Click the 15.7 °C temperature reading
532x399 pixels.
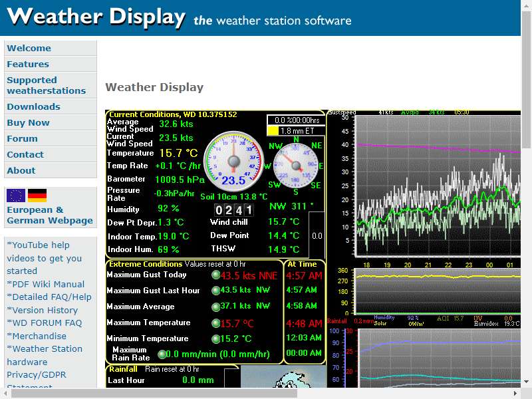(178, 153)
